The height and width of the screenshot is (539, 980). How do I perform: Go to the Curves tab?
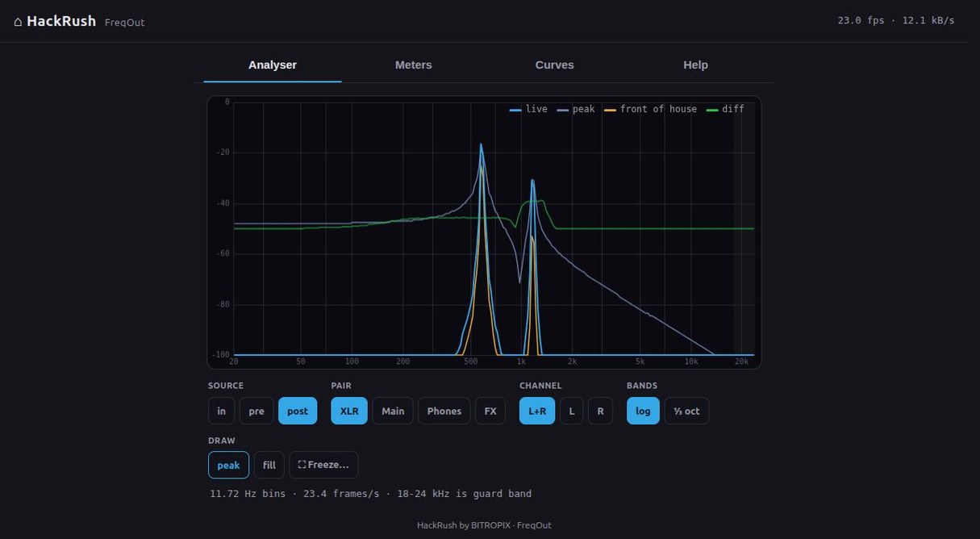[555, 65]
